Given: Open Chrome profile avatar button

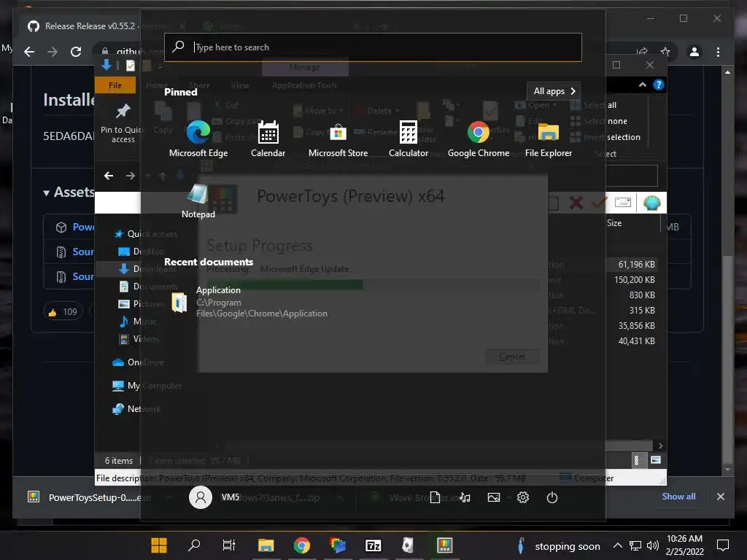Looking at the screenshot, I should [694, 52].
